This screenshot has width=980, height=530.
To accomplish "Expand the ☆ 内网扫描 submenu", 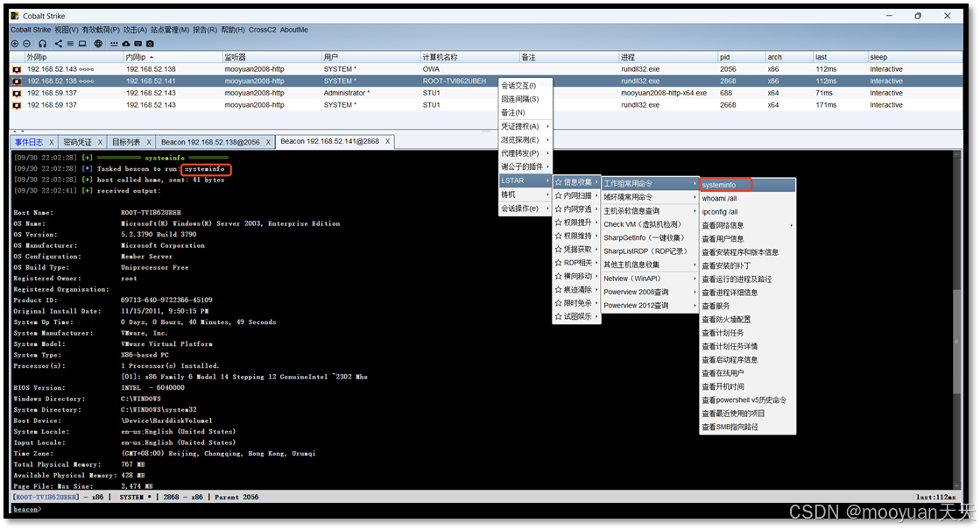I will [x=576, y=195].
